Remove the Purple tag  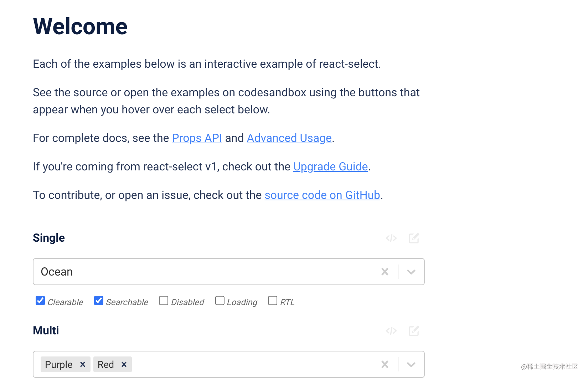pyautogui.click(x=83, y=364)
